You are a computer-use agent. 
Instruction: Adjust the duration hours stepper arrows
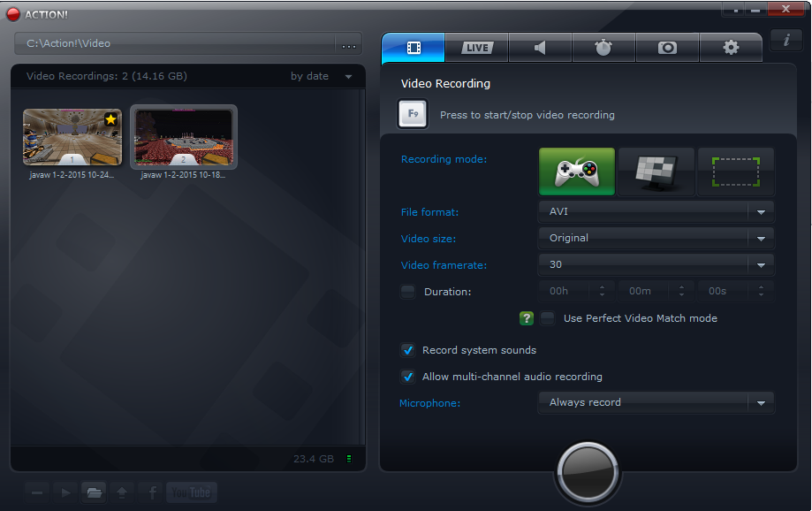602,291
